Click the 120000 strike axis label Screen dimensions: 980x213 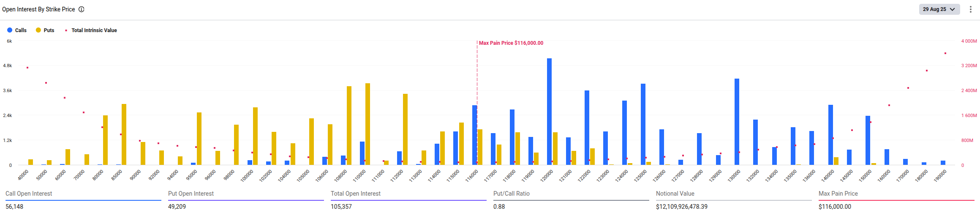point(546,175)
